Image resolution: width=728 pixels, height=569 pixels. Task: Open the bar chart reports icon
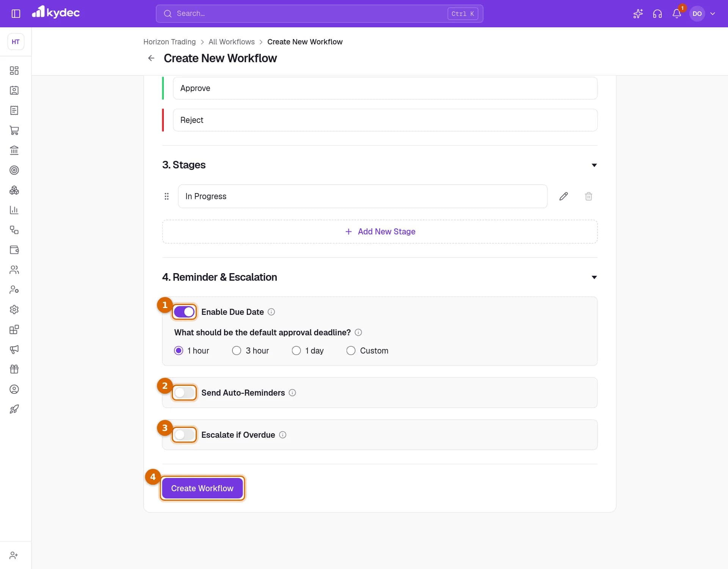(14, 210)
